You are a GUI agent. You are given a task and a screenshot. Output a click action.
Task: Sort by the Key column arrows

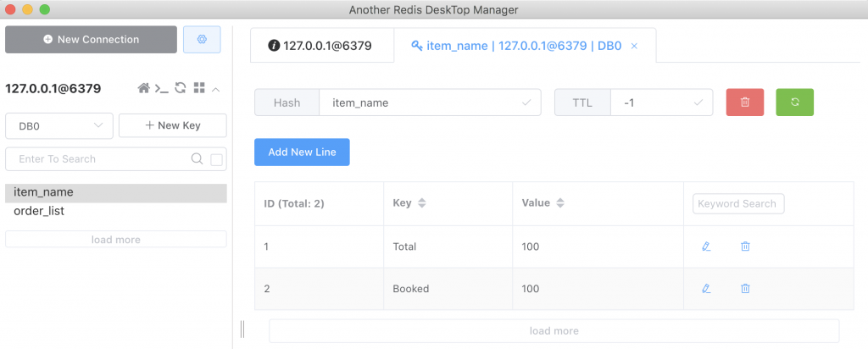(422, 203)
